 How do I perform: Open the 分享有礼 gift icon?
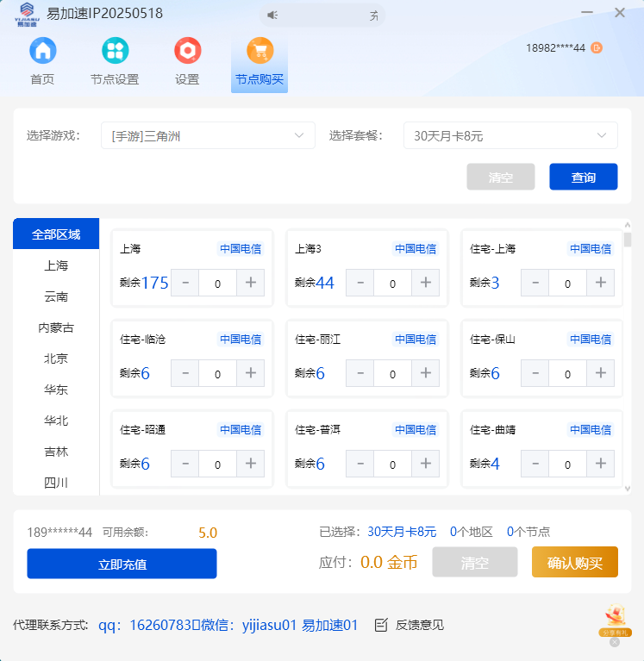click(616, 620)
